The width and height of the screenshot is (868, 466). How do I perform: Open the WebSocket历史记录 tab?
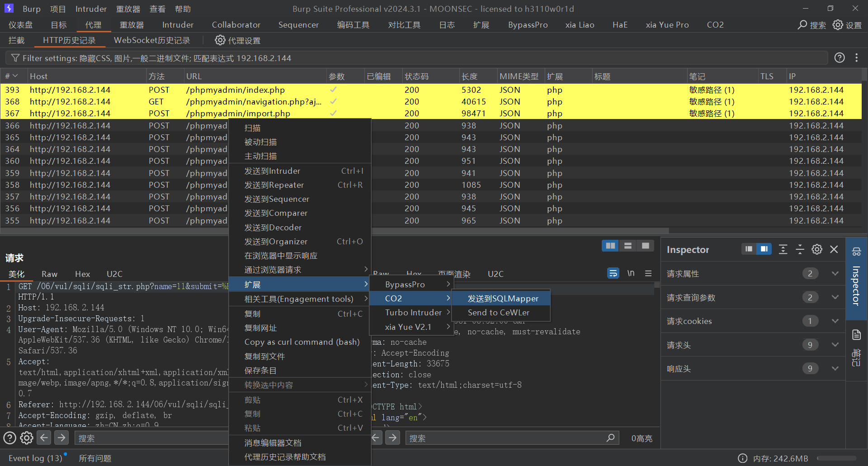pos(152,40)
